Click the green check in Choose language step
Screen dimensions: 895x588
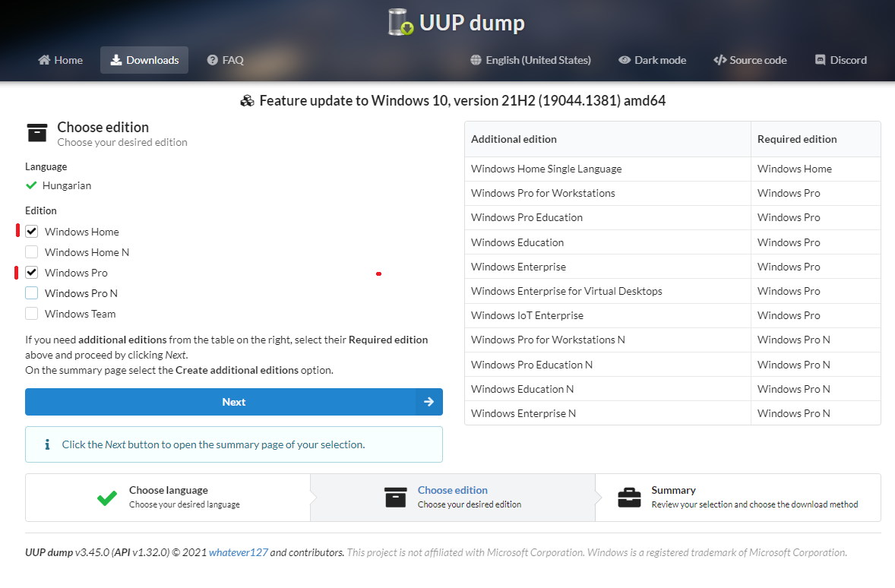point(106,498)
